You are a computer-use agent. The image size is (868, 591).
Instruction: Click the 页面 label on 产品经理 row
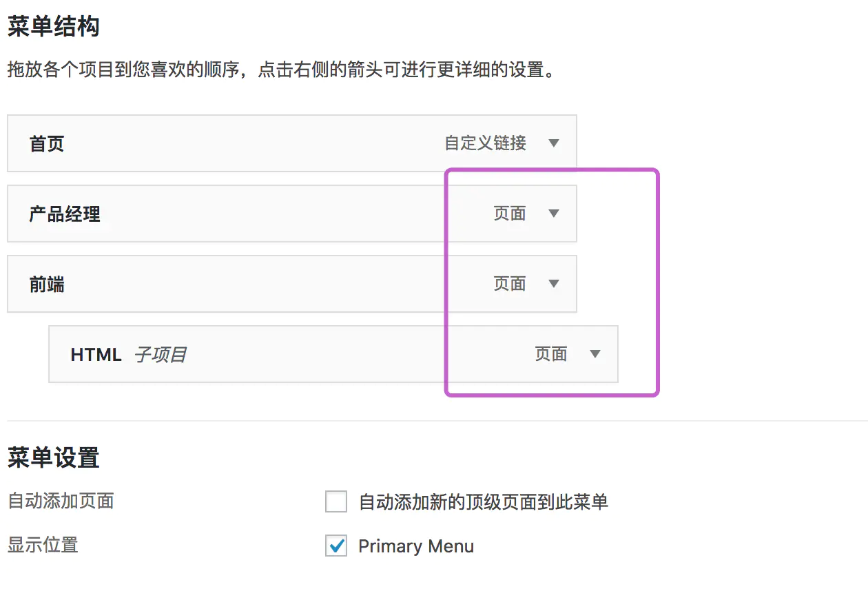[510, 214]
